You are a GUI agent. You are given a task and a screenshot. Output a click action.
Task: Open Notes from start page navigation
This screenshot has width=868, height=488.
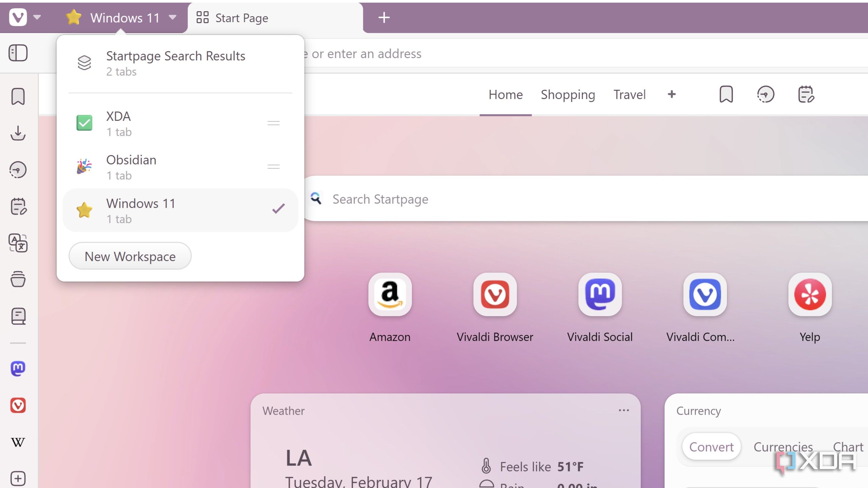pyautogui.click(x=806, y=94)
